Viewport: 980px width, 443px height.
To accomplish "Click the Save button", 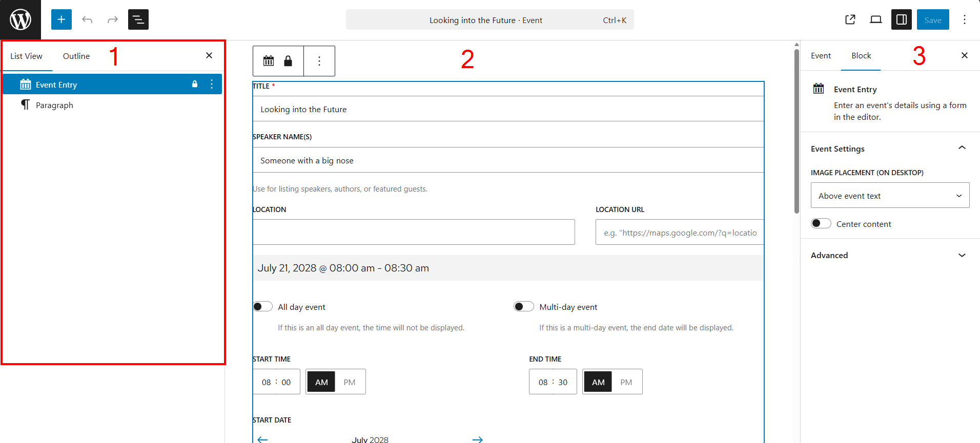I will coord(933,19).
